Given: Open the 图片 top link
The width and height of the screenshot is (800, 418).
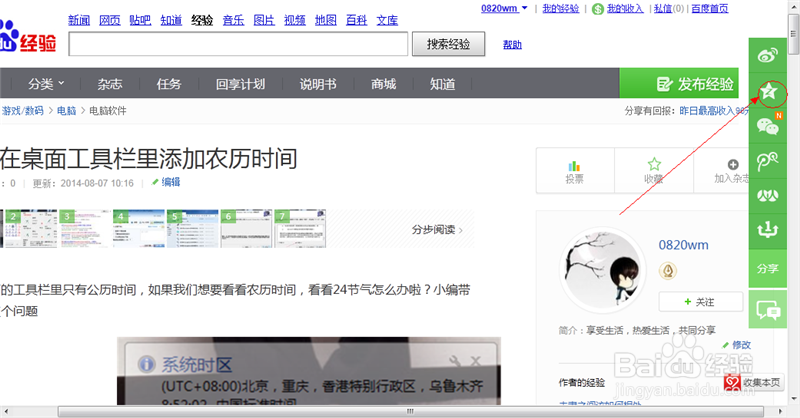Looking at the screenshot, I should [x=264, y=20].
